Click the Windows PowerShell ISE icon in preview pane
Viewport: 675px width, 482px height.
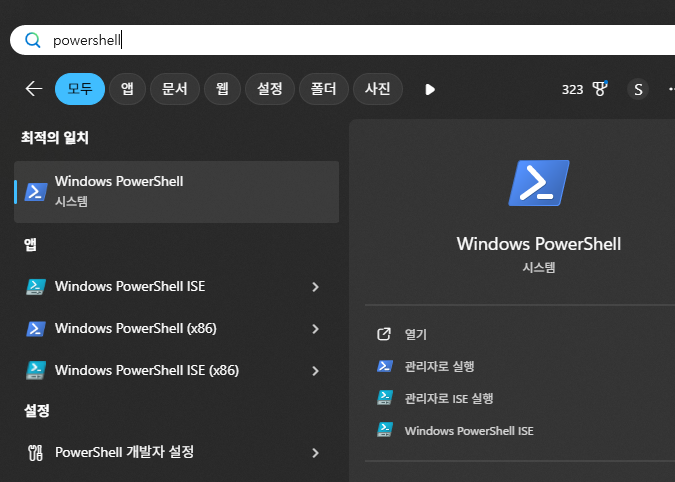coord(385,430)
